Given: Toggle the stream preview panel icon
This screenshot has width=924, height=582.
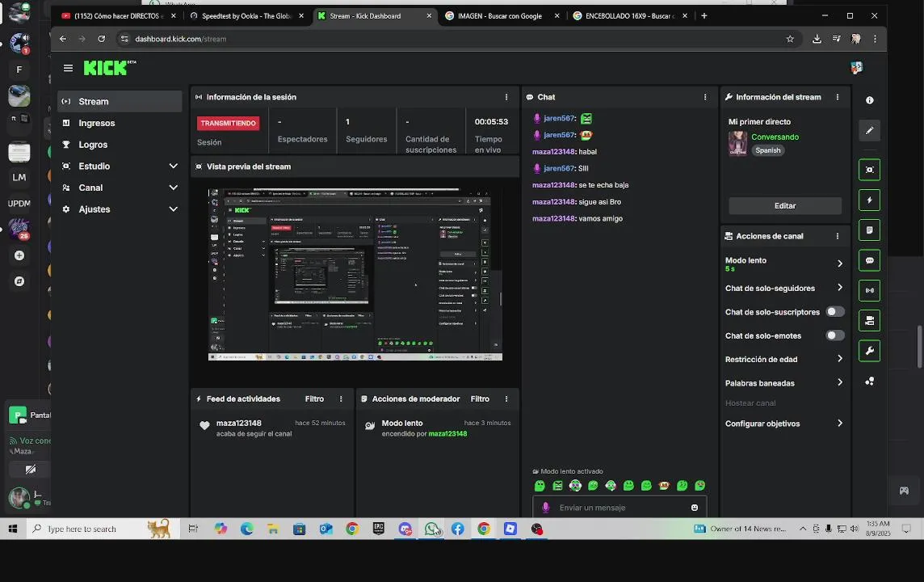Looking at the screenshot, I should pos(869,170).
